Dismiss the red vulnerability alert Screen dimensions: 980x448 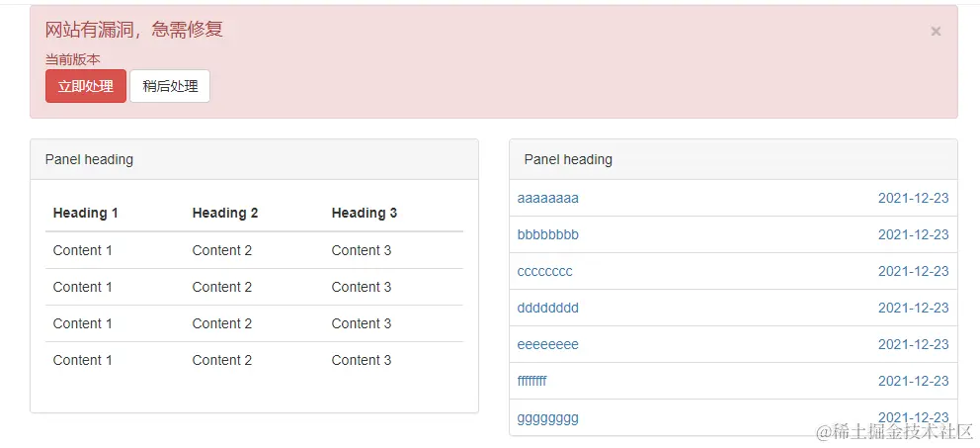tap(936, 32)
